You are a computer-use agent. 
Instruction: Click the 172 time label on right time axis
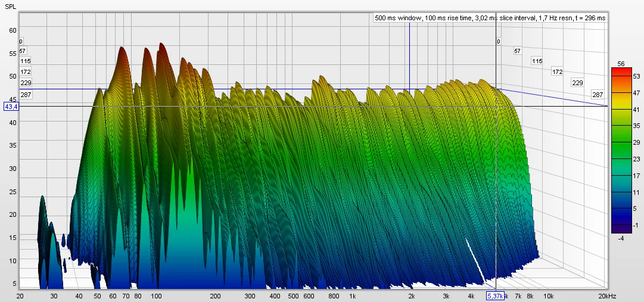click(x=558, y=72)
